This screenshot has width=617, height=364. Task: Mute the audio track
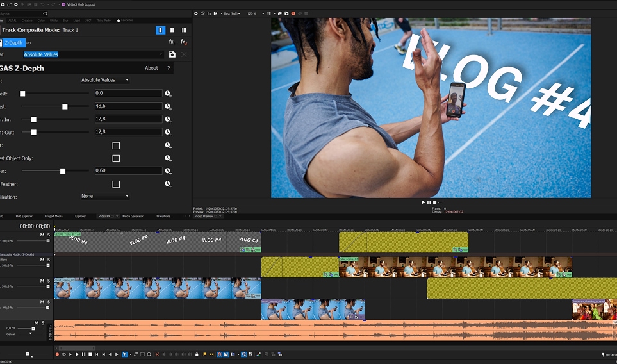tap(37, 323)
